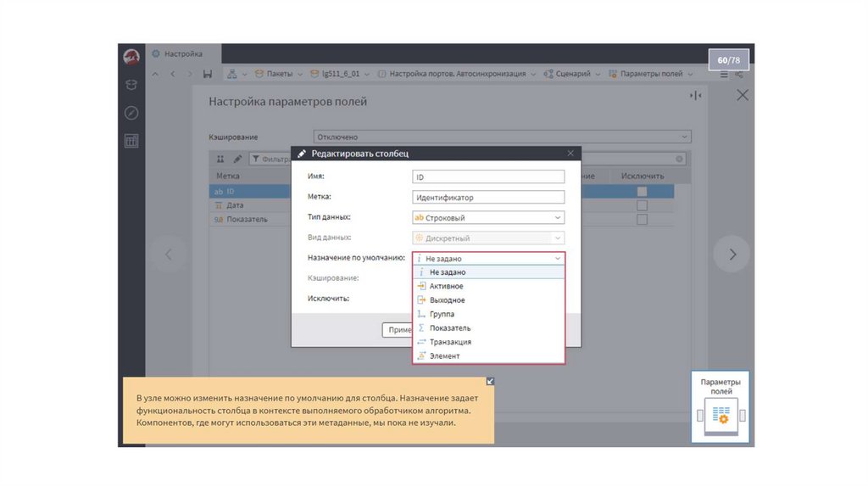
Task: Click the database icon in left sidebar
Action: (131, 85)
